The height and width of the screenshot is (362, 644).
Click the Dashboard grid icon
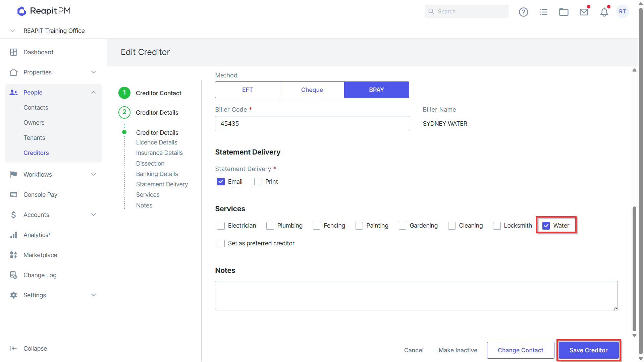(x=13, y=52)
